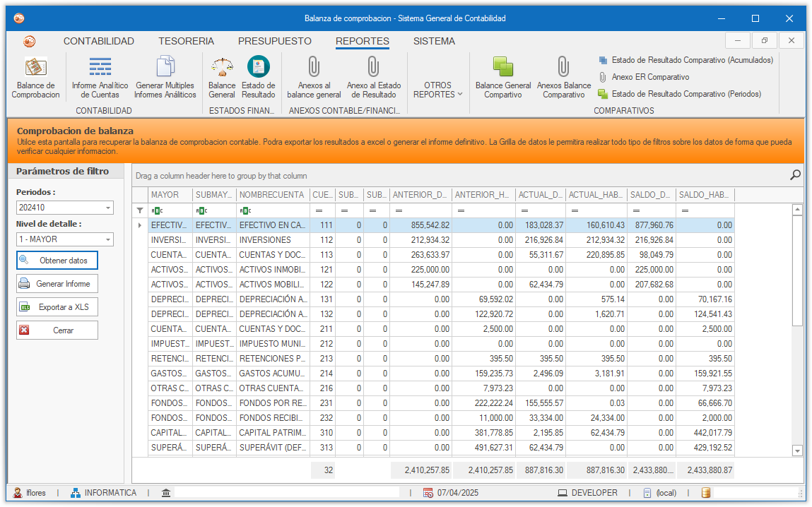Click the database cylinder icon in the status bar
This screenshot has width=812, height=507.
point(705,493)
